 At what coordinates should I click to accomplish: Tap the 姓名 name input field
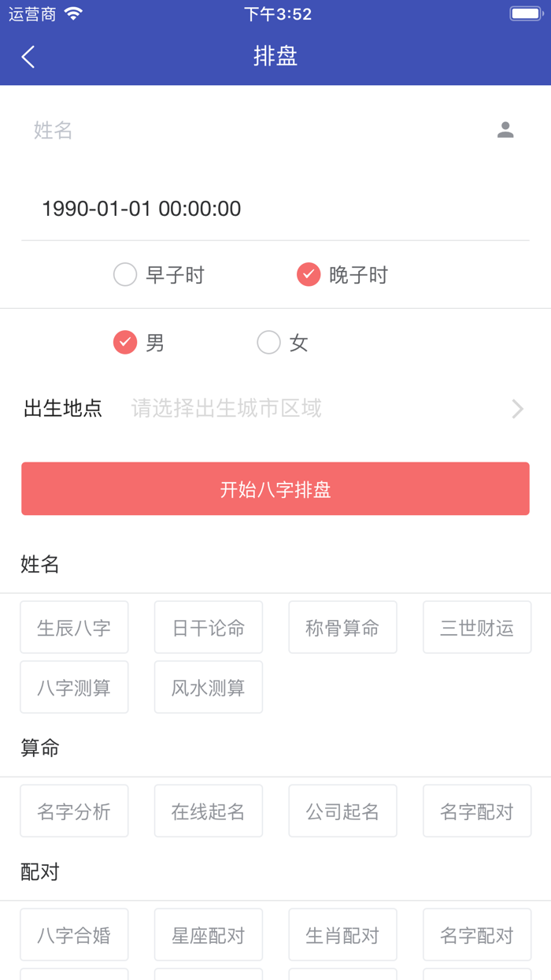157,131
